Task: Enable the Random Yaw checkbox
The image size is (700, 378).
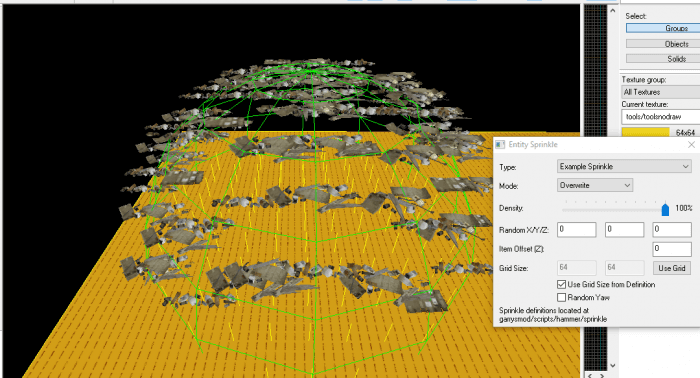Action: point(562,297)
